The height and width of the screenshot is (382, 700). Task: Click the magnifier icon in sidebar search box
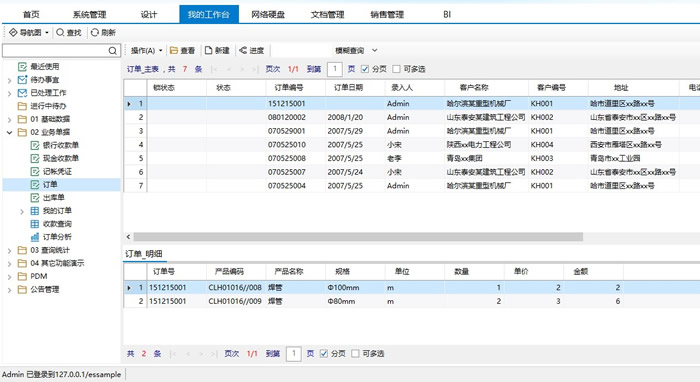112,51
